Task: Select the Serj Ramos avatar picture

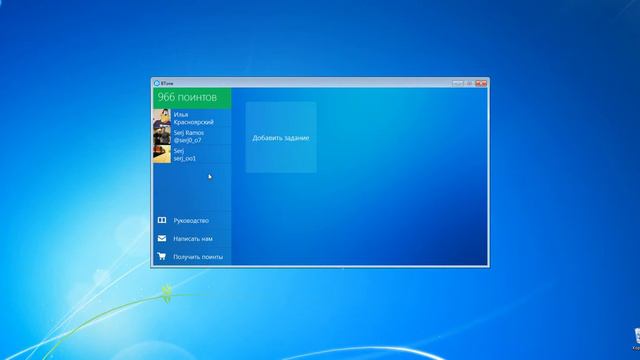Action: tap(162, 136)
